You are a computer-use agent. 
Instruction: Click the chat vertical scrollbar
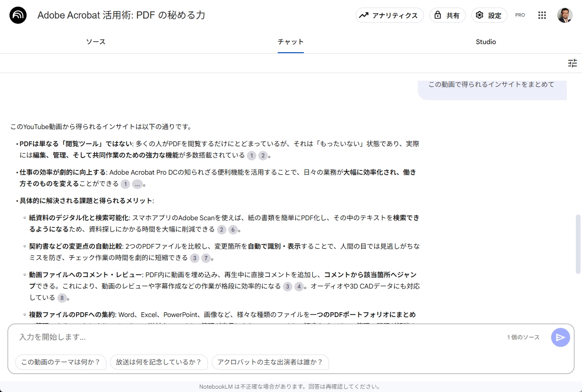tap(578, 244)
